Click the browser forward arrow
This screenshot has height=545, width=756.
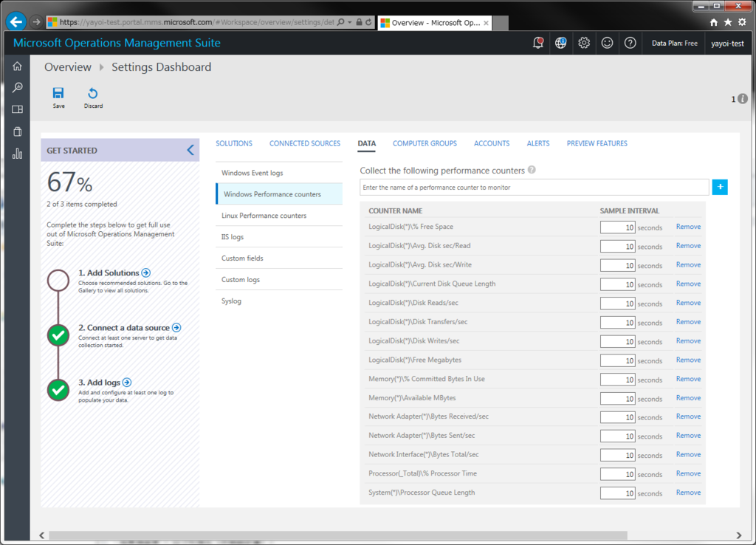tap(36, 22)
